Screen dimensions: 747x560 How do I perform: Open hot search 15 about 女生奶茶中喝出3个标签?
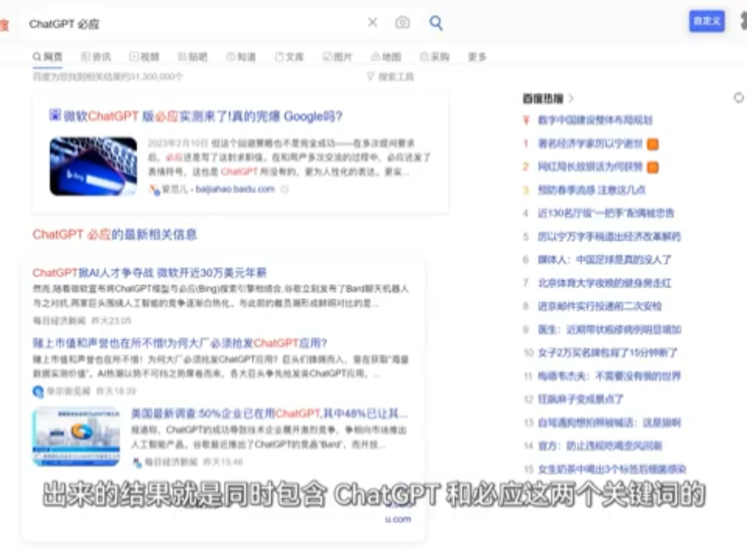(x=612, y=469)
